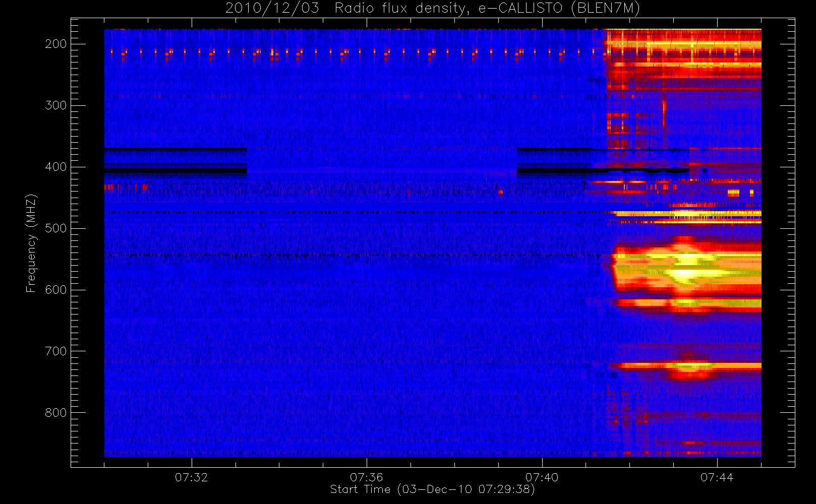Click the 800 frequency tick label
The height and width of the screenshot is (504, 816).
click(56, 413)
